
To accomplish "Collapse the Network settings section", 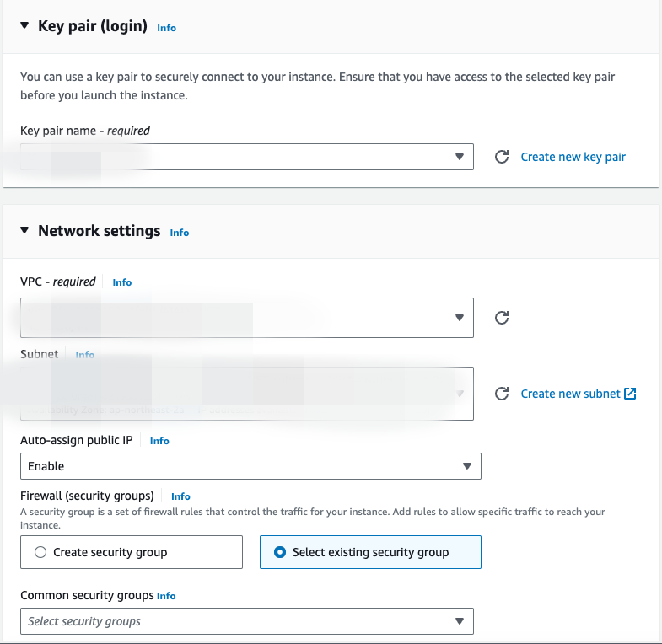I will [x=24, y=231].
